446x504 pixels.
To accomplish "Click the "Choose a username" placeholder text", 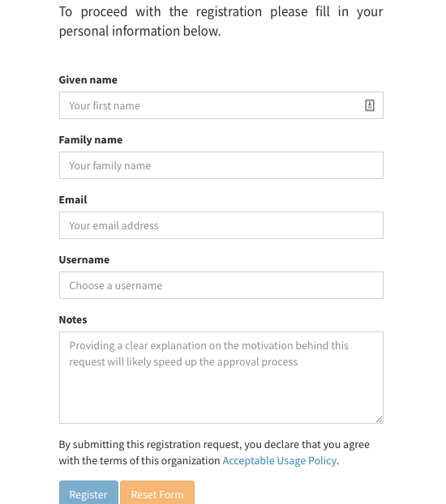I will click(115, 285).
